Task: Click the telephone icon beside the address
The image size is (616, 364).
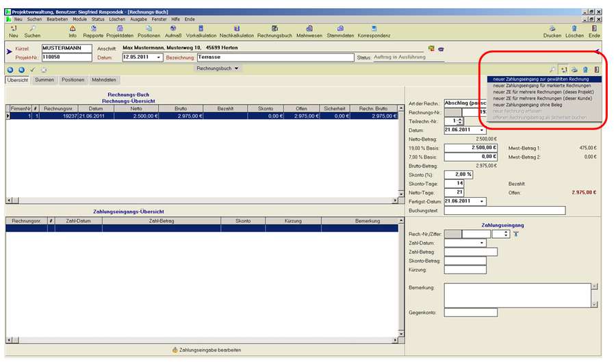Action: (x=441, y=49)
